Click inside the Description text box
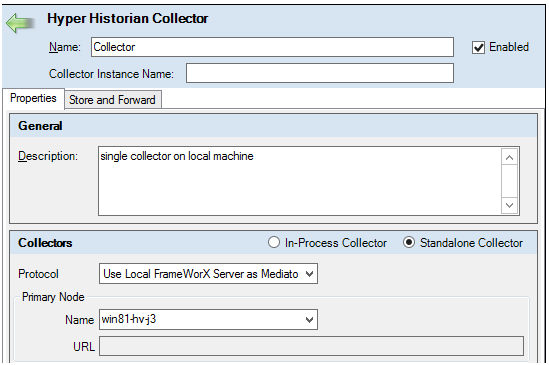Screen dimensions: 549x365 click(x=299, y=181)
